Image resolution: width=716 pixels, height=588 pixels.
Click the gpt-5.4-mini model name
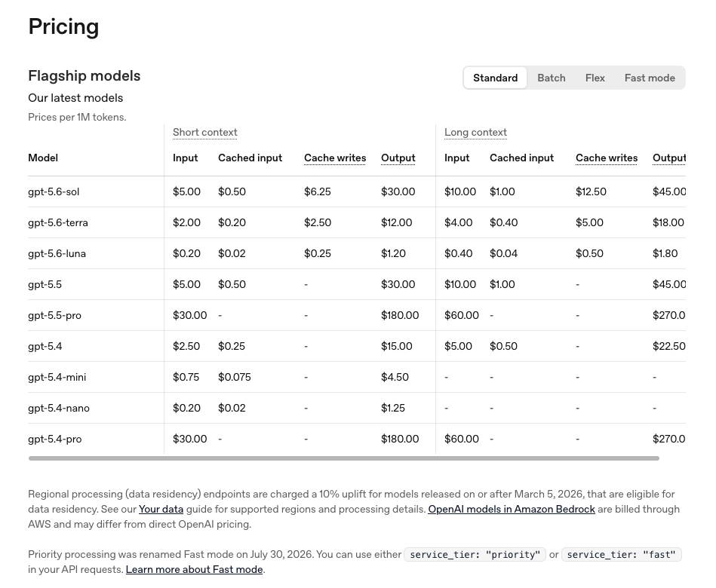pos(57,377)
